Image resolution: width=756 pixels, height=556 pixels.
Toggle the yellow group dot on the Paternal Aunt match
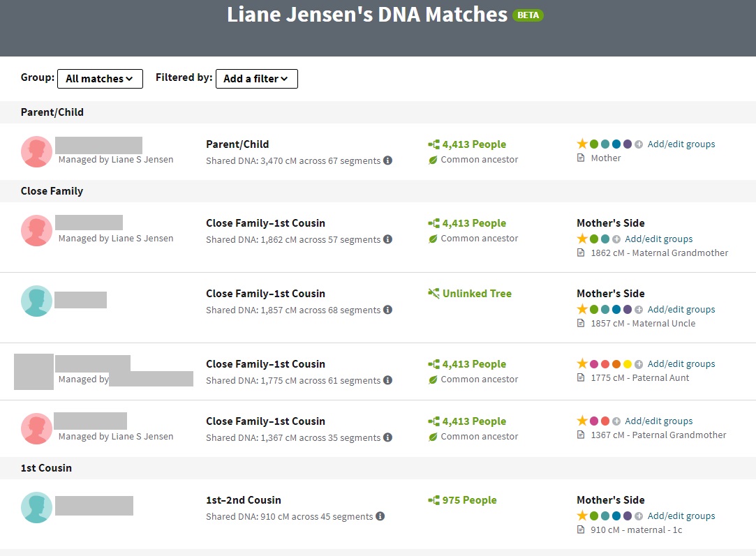[x=626, y=363]
